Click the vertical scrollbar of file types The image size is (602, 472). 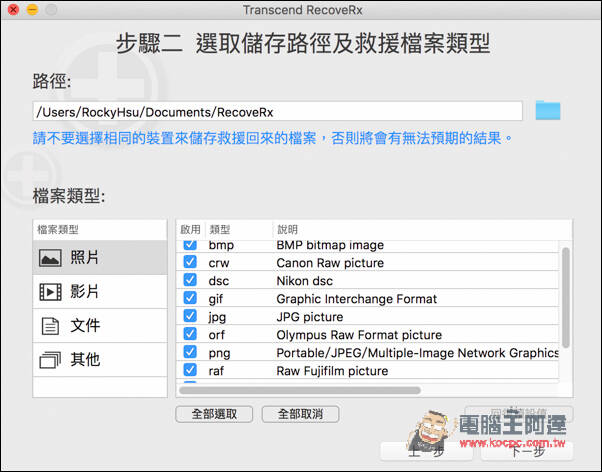pyautogui.click(x=566, y=298)
